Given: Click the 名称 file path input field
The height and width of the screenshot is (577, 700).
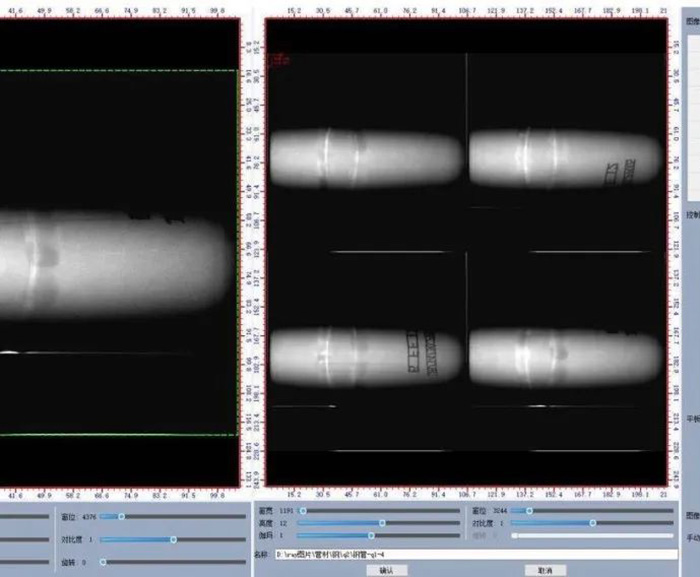Looking at the screenshot, I should 475,553.
